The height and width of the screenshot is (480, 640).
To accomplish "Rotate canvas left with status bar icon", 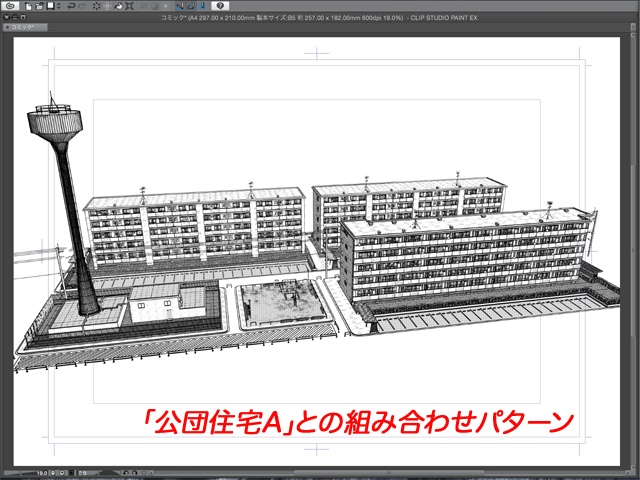I will [x=126, y=473].
